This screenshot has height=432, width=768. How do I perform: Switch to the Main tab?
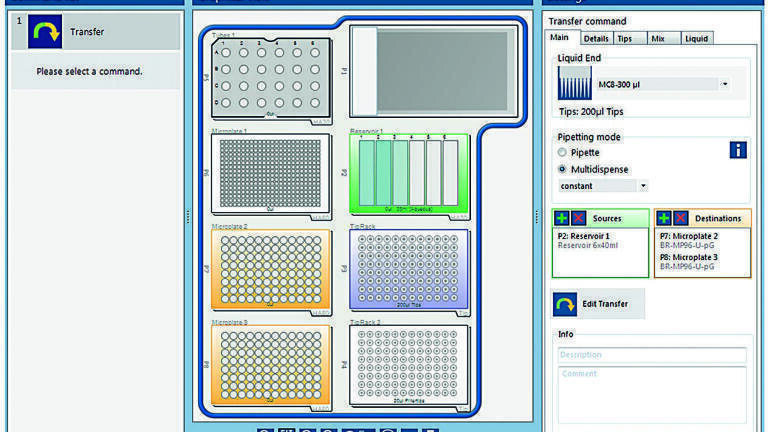point(562,38)
